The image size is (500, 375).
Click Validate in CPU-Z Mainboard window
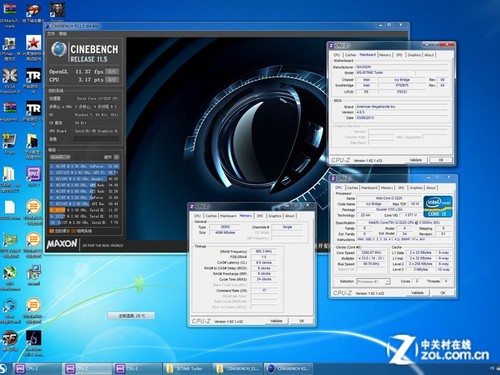[416, 160]
